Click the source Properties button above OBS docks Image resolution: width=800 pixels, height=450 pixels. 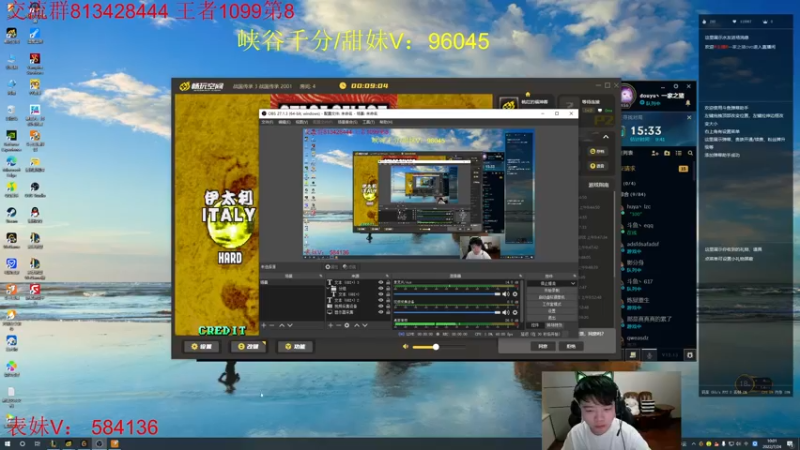(332, 267)
